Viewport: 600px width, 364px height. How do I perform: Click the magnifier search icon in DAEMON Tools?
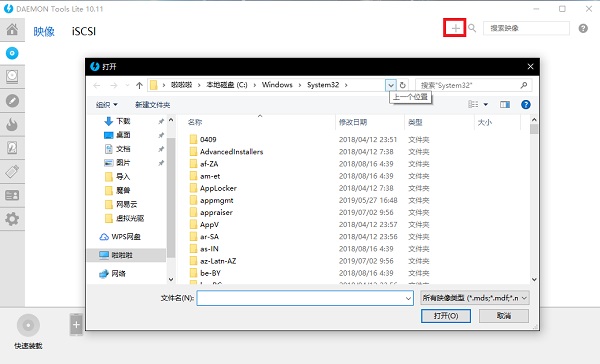click(472, 28)
